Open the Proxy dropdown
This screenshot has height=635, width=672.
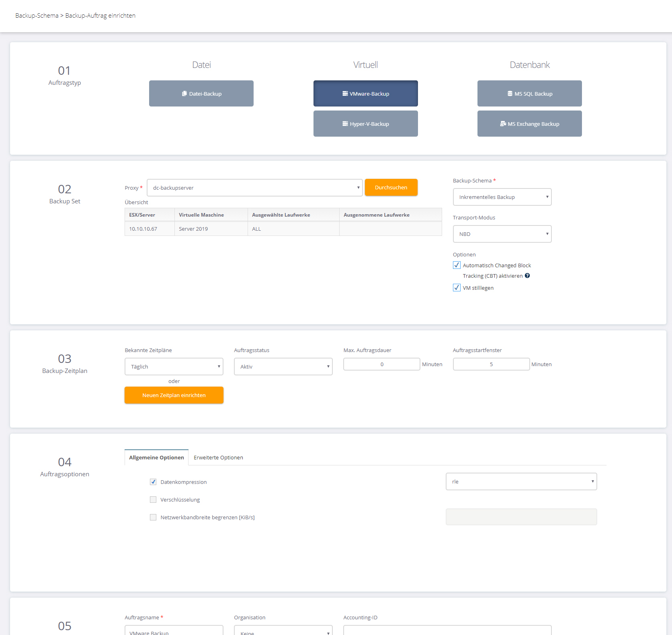coord(255,188)
